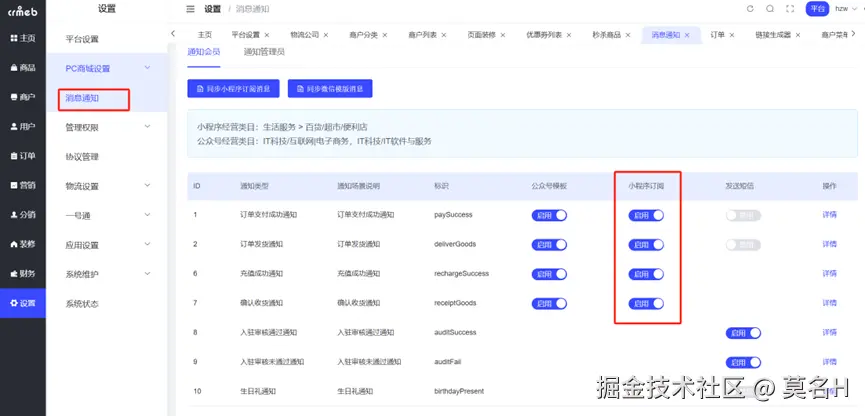Click the 平台 badge button
This screenshot has height=416, width=865.
click(818, 9)
